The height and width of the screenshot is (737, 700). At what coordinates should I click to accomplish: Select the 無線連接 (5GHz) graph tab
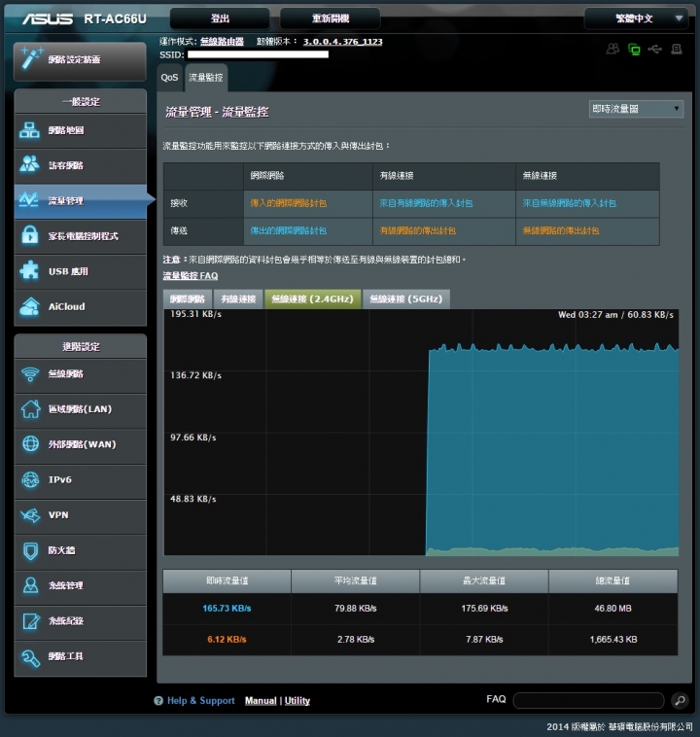tap(406, 298)
